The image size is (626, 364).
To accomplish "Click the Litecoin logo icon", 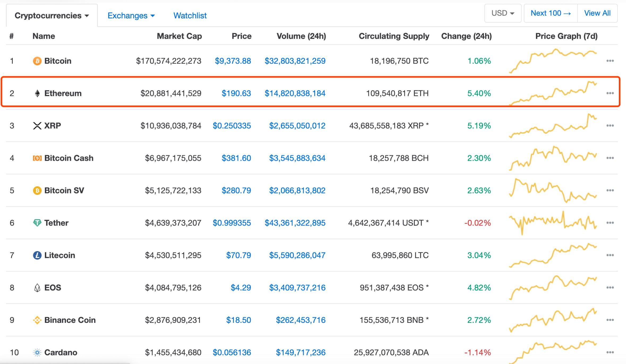I will (37, 255).
